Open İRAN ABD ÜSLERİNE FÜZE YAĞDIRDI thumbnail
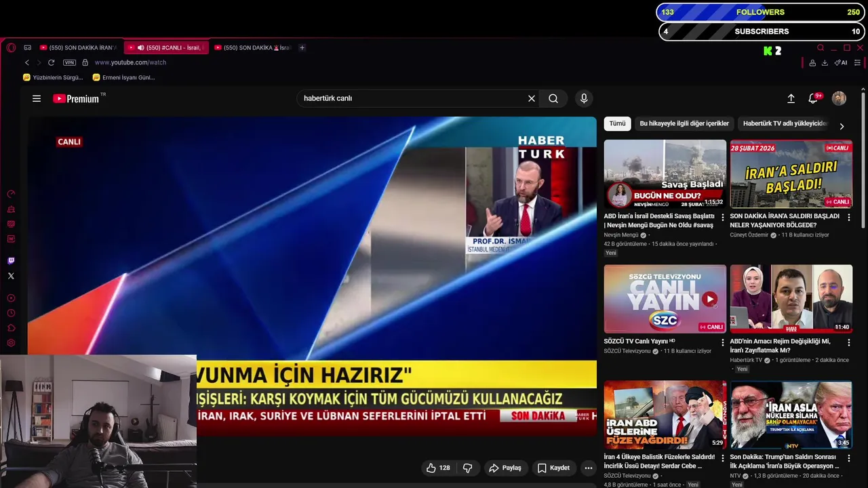Screen dimensions: 868x488 665,415
